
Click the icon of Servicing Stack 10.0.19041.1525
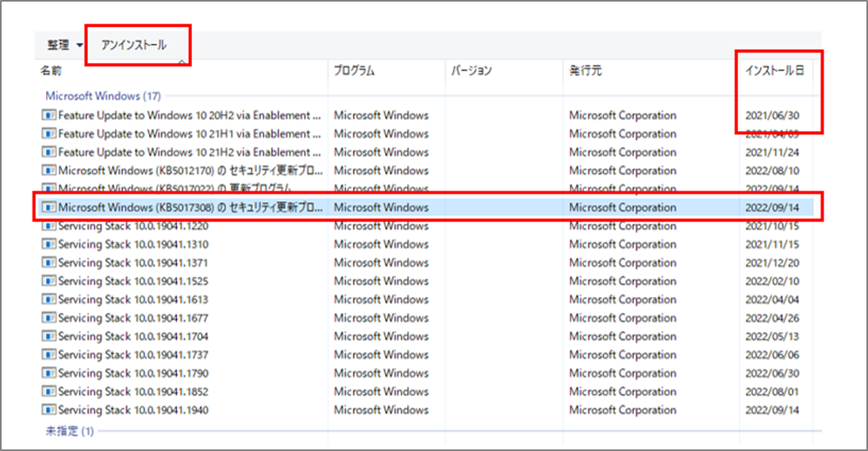(x=49, y=281)
